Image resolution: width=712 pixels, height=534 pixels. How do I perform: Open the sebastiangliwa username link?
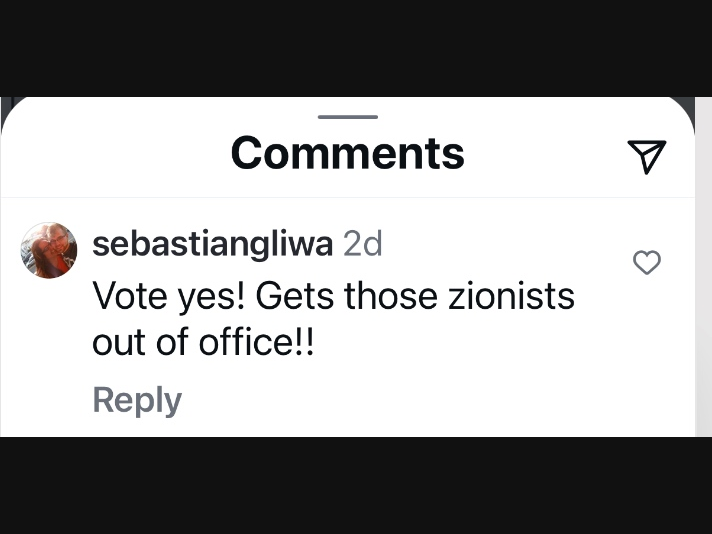point(213,245)
